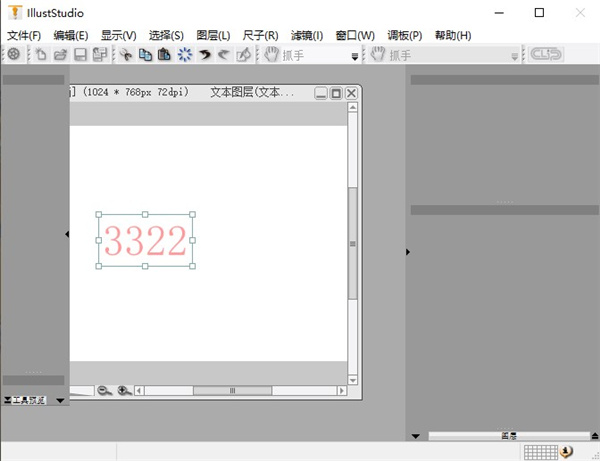The width and height of the screenshot is (600, 461).
Task: Select the first 抓手 hand tool icon
Action: 272,55
